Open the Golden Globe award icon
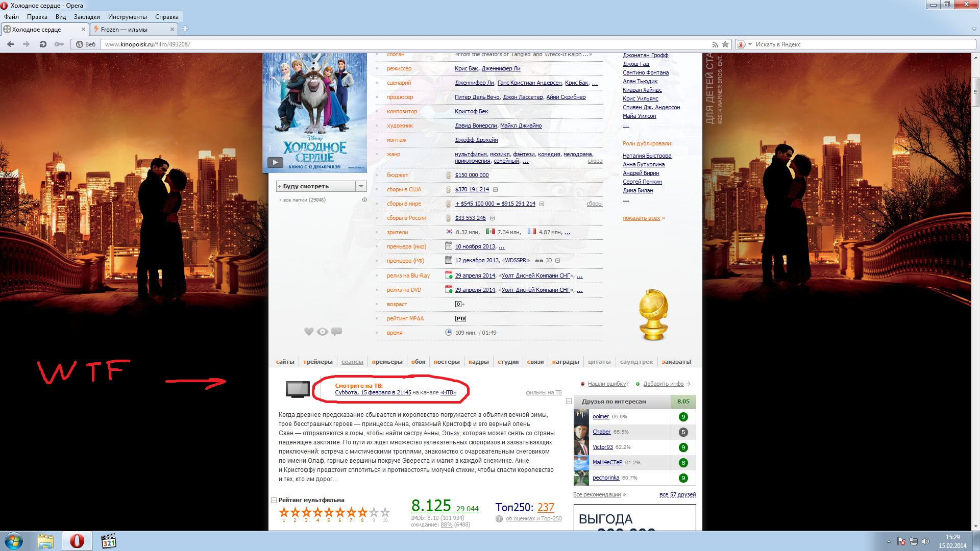This screenshot has height=551, width=980. (654, 315)
